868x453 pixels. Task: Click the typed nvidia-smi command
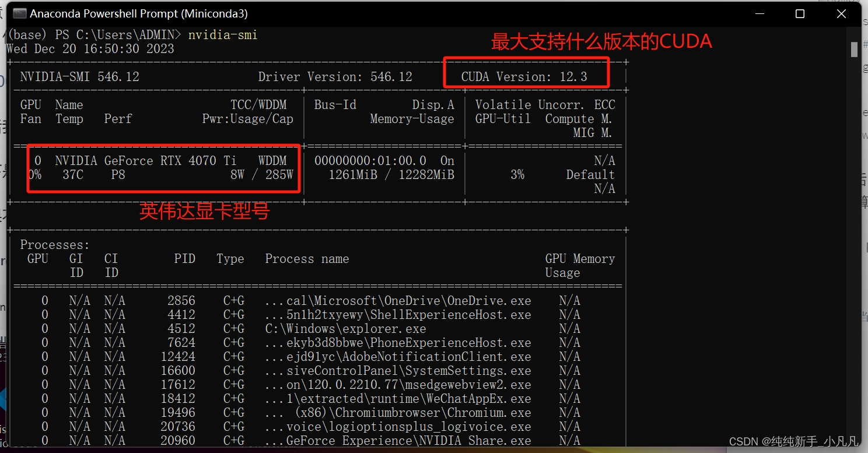pos(223,35)
